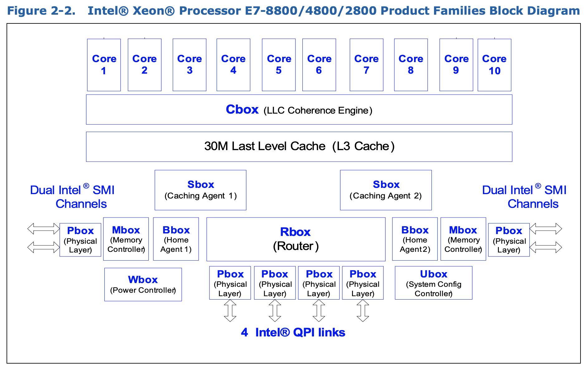Click the Core 1 block

104,65
